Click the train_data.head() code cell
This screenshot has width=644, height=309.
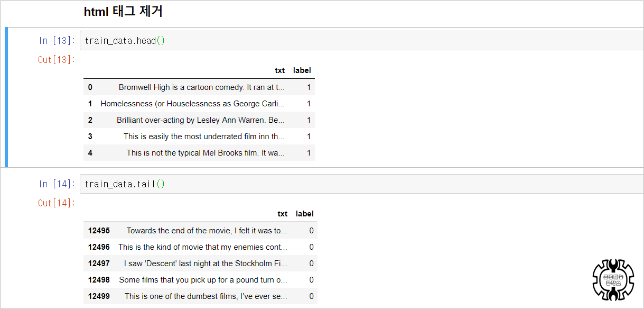tap(361, 41)
